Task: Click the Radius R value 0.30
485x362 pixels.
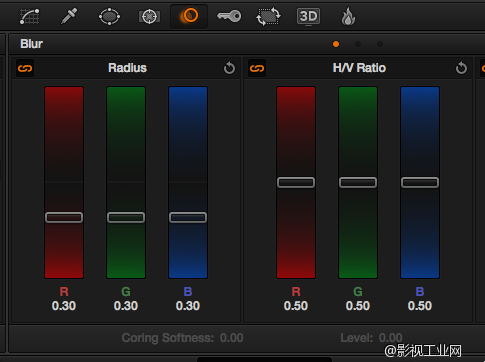Action: pyautogui.click(x=64, y=306)
